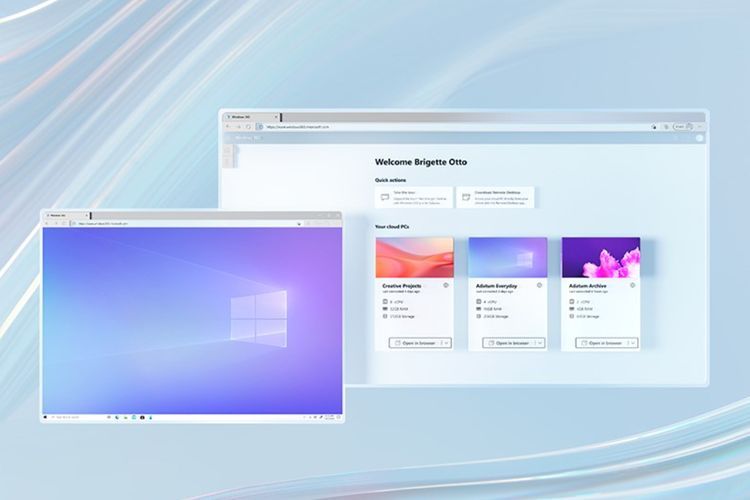The width and height of the screenshot is (750, 500).
Task: Open settings gear on Adatum Archive card
Action: (x=632, y=285)
